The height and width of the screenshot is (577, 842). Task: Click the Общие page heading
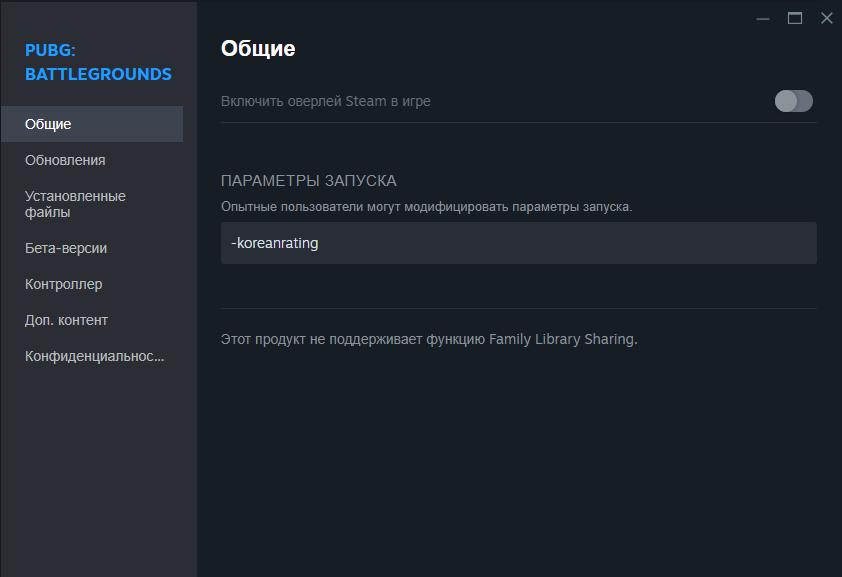258,48
